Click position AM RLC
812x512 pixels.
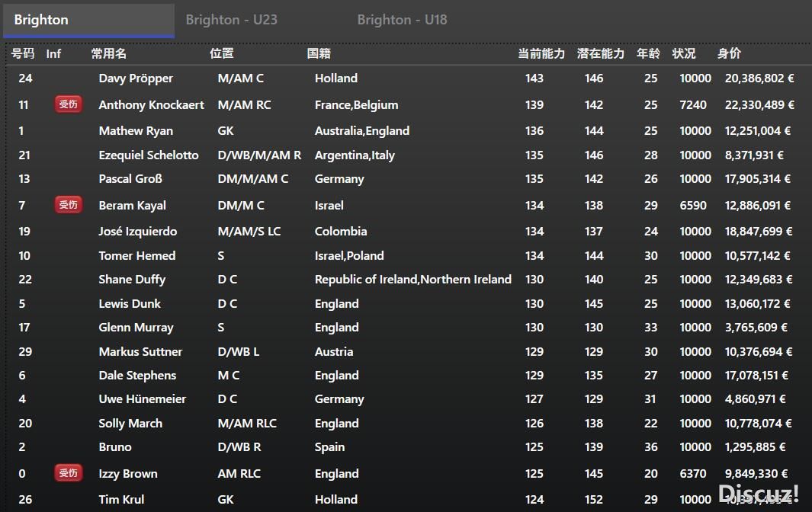(239, 473)
